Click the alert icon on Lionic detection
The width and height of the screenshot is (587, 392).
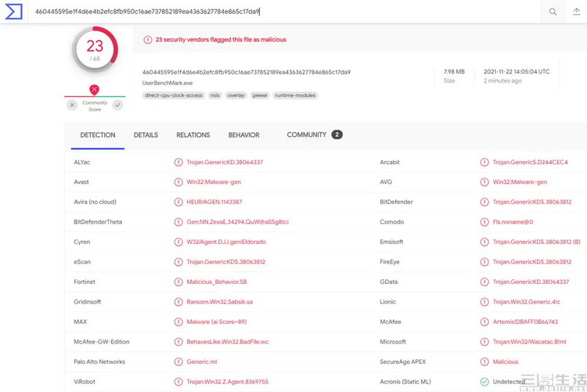pyautogui.click(x=484, y=302)
